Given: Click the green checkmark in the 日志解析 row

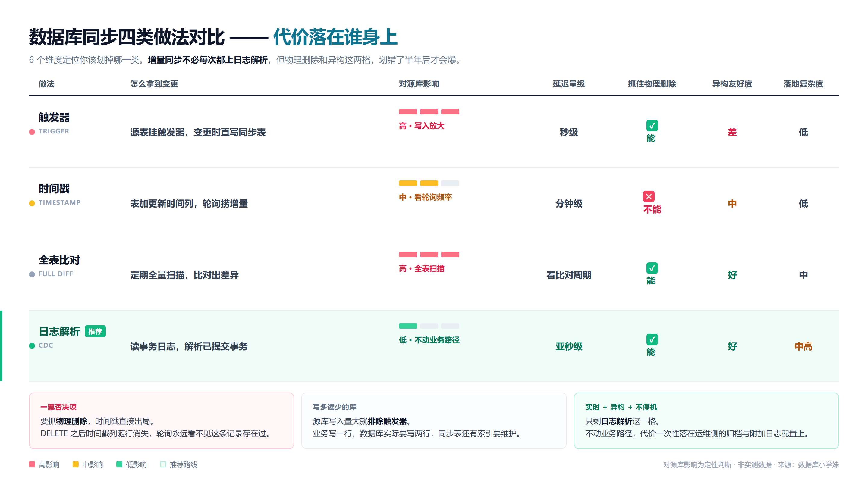Looking at the screenshot, I should pyautogui.click(x=652, y=339).
